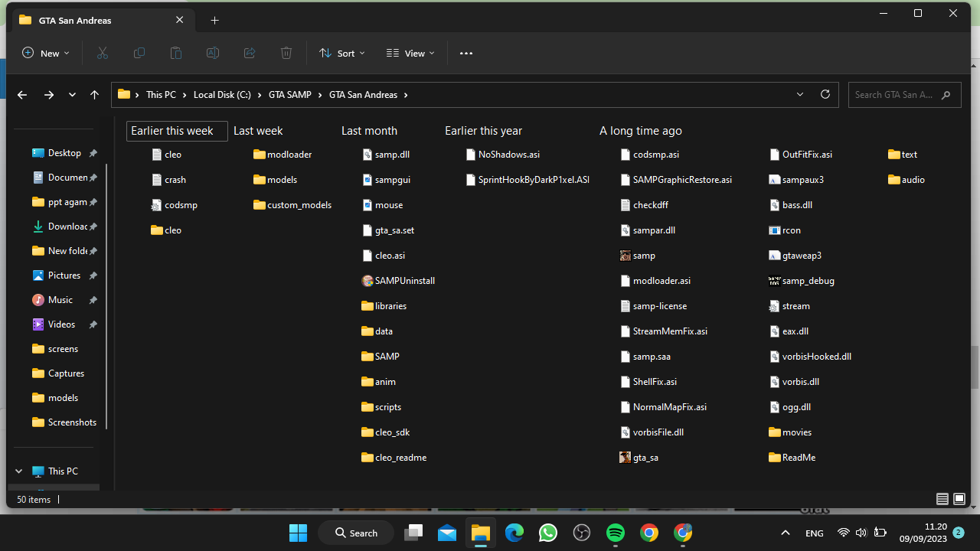Close the GTA San Andreas tab
Image resolution: width=980 pixels, height=551 pixels.
(179, 21)
